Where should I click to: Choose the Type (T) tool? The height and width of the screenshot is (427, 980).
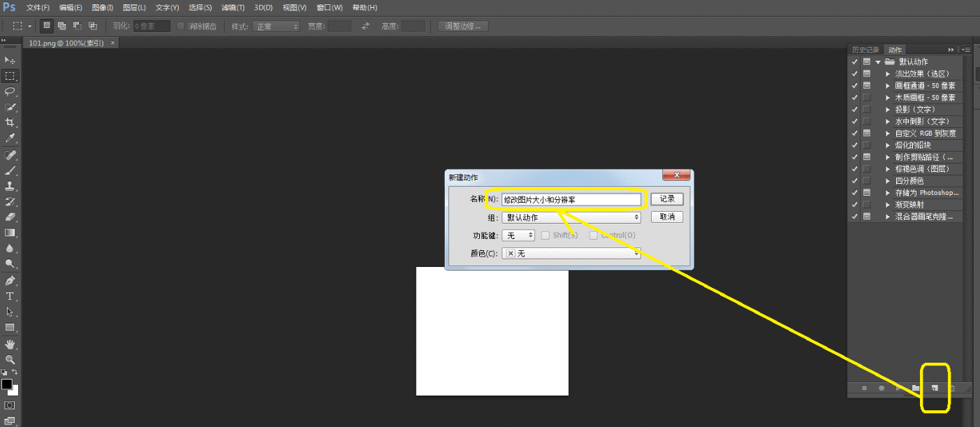pyautogui.click(x=10, y=296)
